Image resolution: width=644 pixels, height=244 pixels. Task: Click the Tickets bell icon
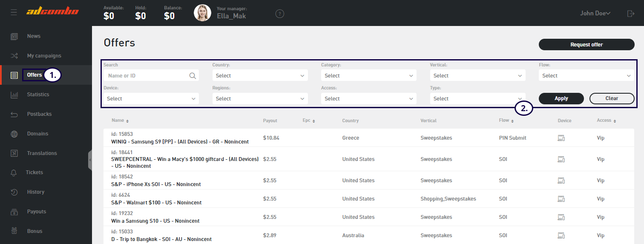14,172
